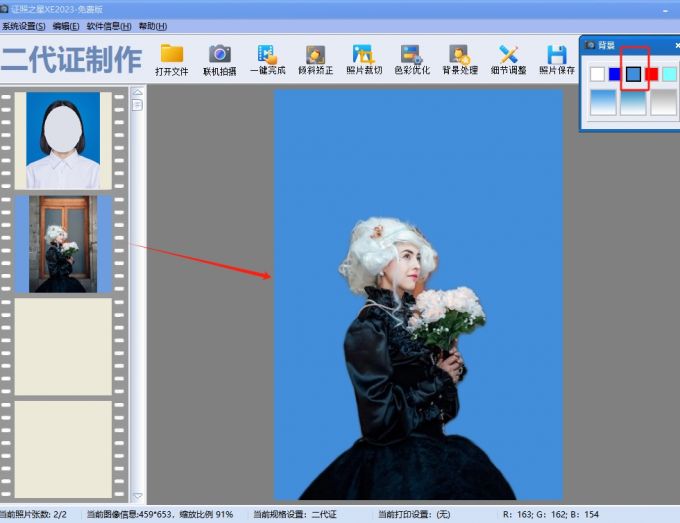Viewport: 680px width, 523px height.
Task: Select the ID photo thumbnail with blue background
Action: (63, 140)
